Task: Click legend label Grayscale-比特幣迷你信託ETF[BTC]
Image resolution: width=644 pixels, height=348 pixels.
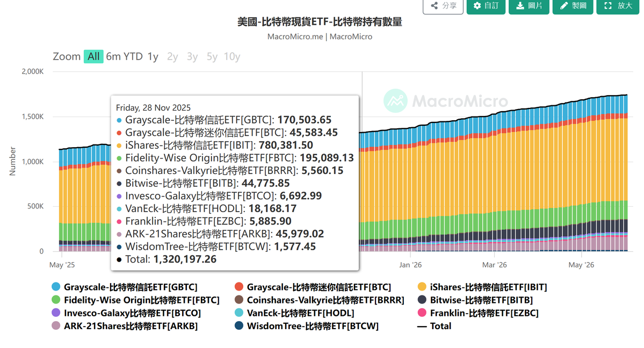Action: click(319, 287)
